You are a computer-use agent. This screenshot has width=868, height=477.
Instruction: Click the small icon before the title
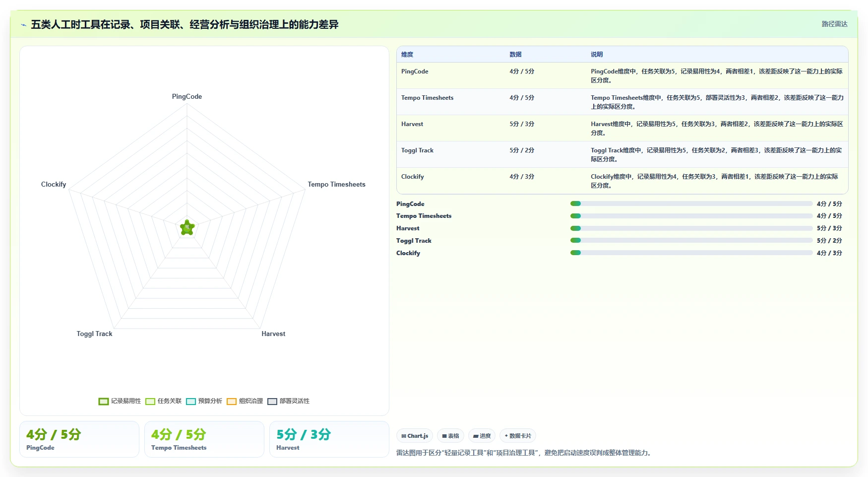[23, 25]
